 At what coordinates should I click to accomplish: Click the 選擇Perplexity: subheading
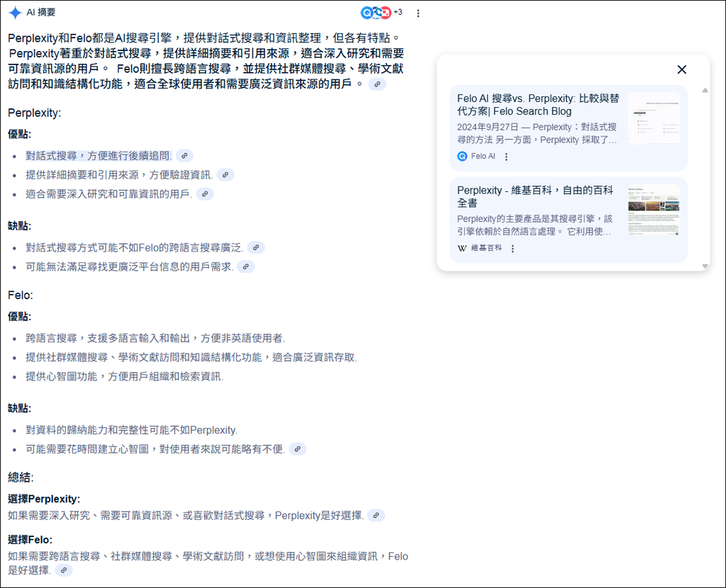point(44,499)
